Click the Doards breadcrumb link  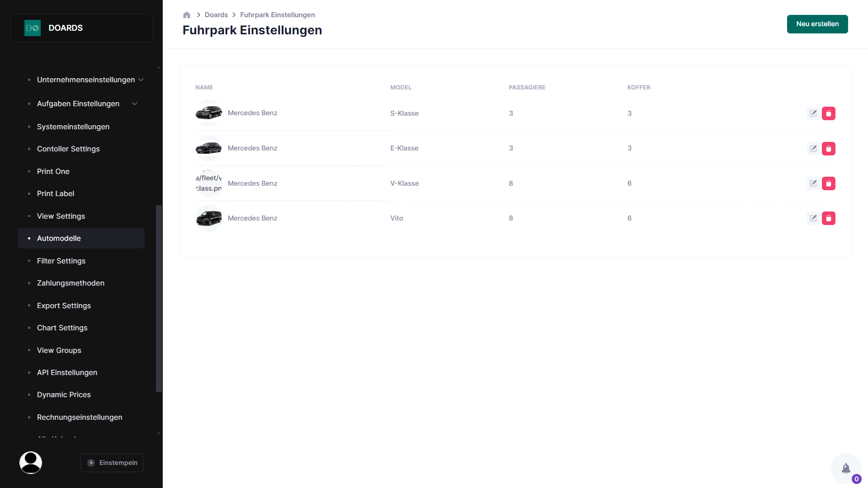pyautogui.click(x=216, y=15)
